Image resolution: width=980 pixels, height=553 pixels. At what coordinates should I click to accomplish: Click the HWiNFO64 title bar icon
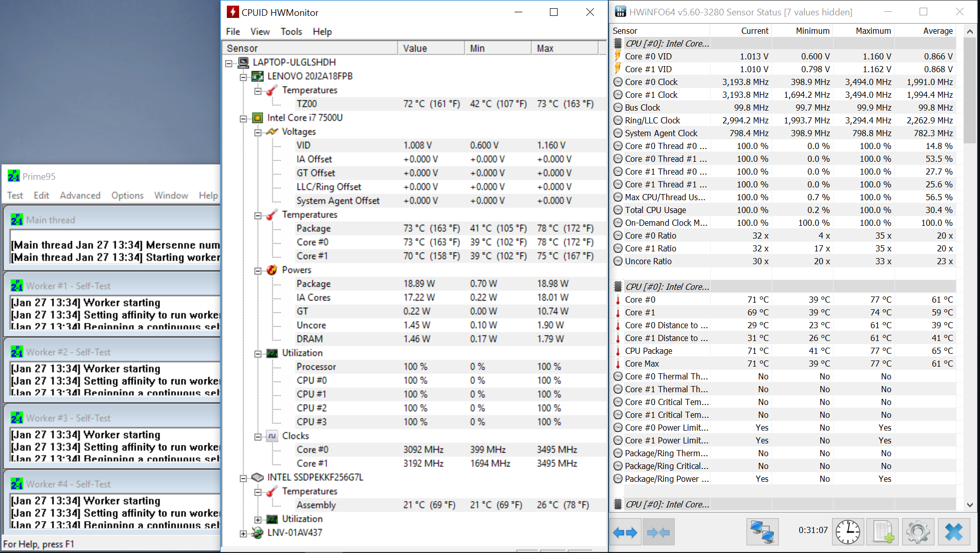(620, 12)
